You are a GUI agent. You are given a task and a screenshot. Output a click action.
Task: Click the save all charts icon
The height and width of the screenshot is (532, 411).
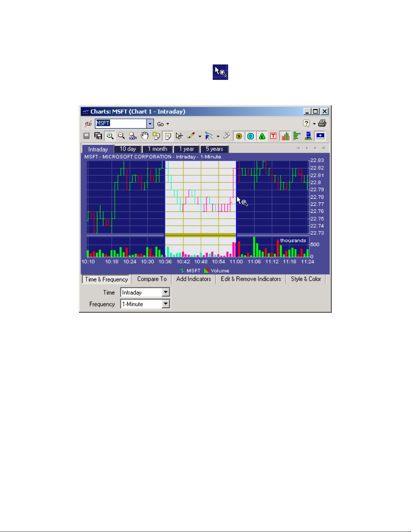pyautogui.click(x=98, y=136)
